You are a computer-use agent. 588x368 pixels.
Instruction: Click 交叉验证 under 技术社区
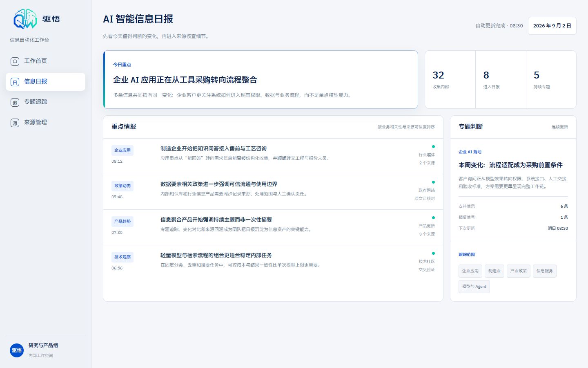(x=427, y=269)
